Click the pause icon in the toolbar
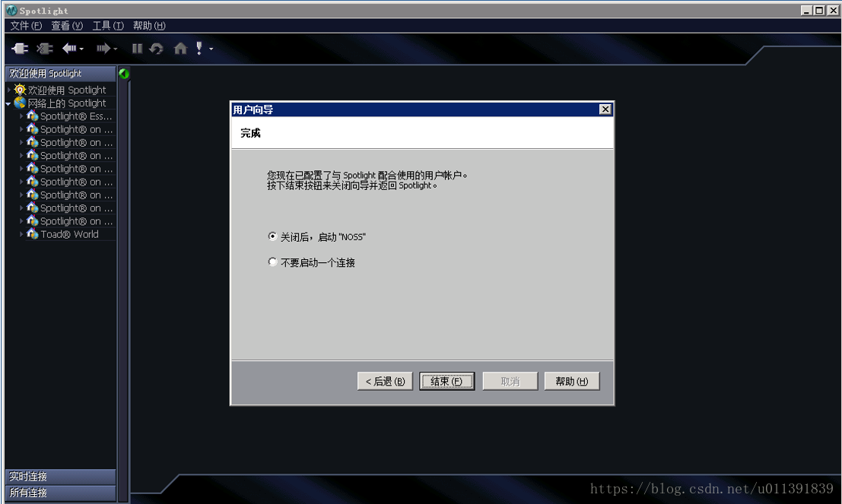Viewport: 842px width, 504px height. click(x=137, y=49)
